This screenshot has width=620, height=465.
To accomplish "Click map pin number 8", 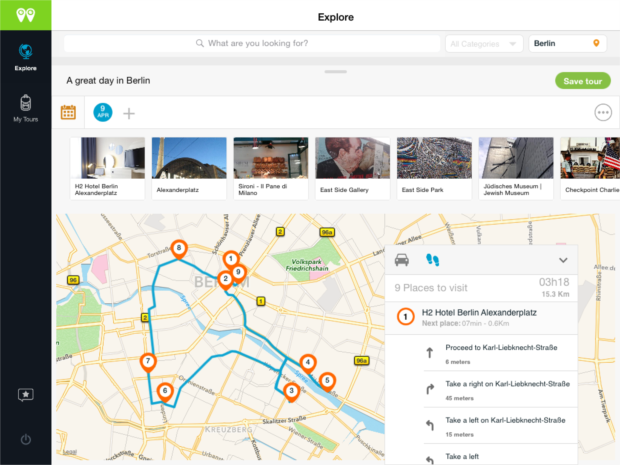I will (x=179, y=249).
